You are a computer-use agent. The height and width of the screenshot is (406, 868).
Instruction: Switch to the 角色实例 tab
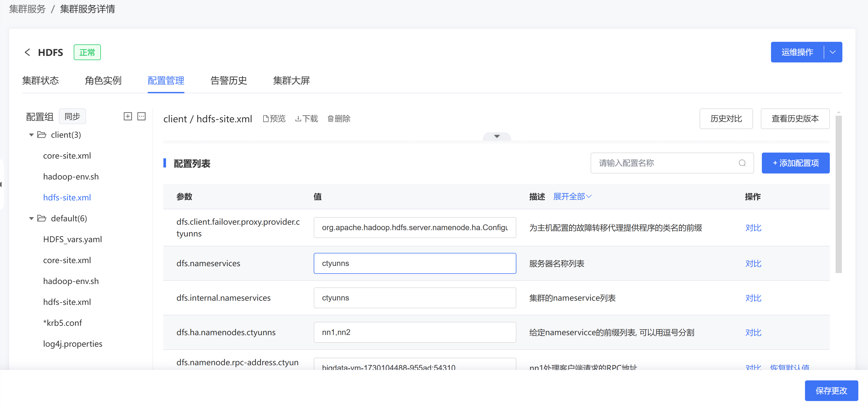103,80
